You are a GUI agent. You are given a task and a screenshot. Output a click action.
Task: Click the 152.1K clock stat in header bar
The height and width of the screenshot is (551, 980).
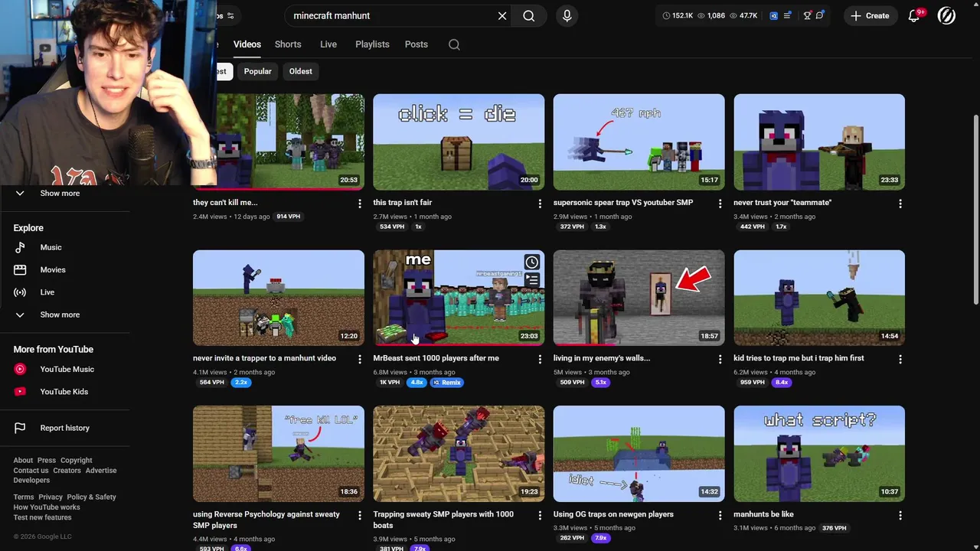678,15
